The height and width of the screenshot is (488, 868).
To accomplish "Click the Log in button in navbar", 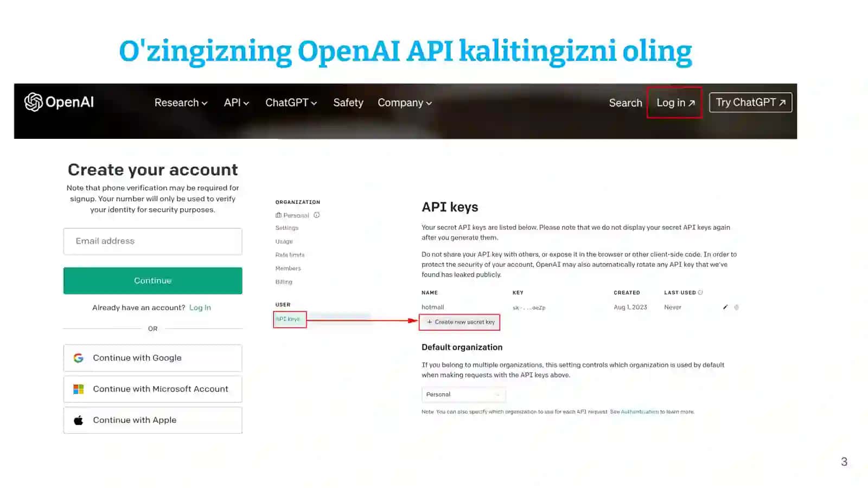I will (x=674, y=102).
